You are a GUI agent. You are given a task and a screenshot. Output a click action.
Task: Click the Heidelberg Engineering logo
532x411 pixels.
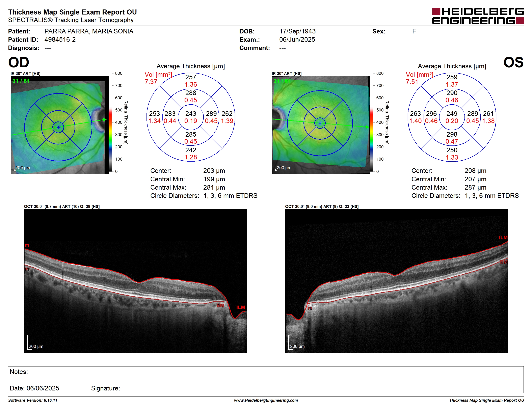[478, 16]
